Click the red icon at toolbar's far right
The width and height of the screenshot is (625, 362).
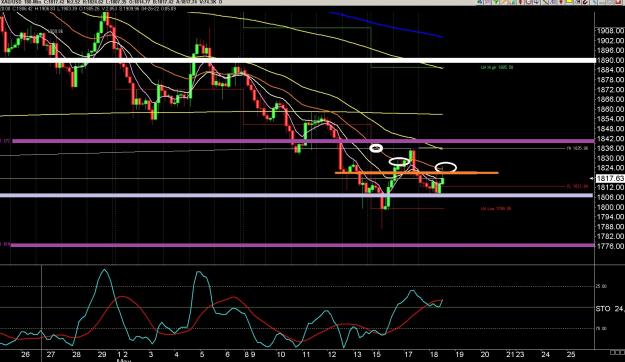coord(618,2)
